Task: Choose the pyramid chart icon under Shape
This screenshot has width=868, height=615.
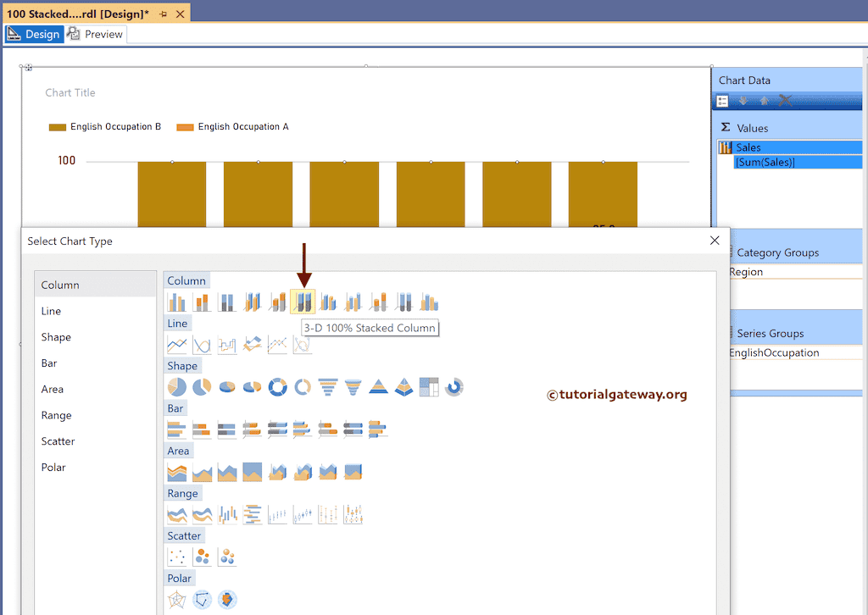Action: point(378,387)
